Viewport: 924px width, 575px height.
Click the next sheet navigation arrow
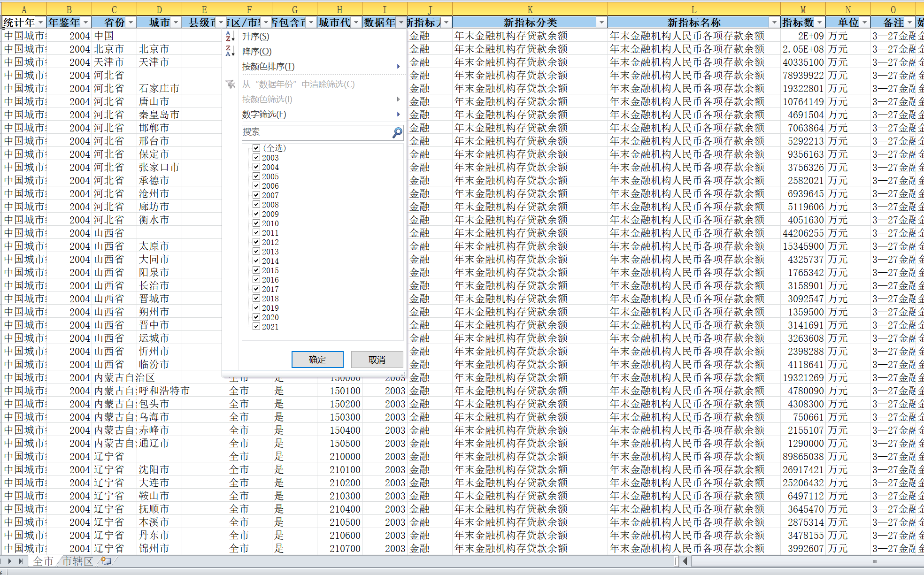(x=9, y=561)
